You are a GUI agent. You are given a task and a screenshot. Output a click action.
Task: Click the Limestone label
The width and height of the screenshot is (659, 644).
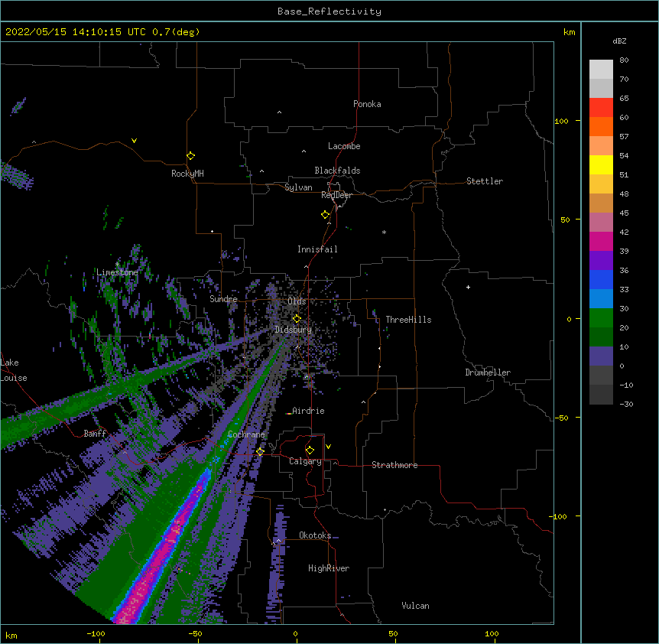click(x=117, y=272)
